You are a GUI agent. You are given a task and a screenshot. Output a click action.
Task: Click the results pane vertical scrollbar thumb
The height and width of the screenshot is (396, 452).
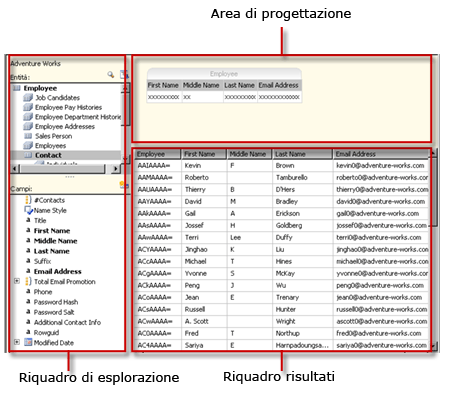click(434, 192)
